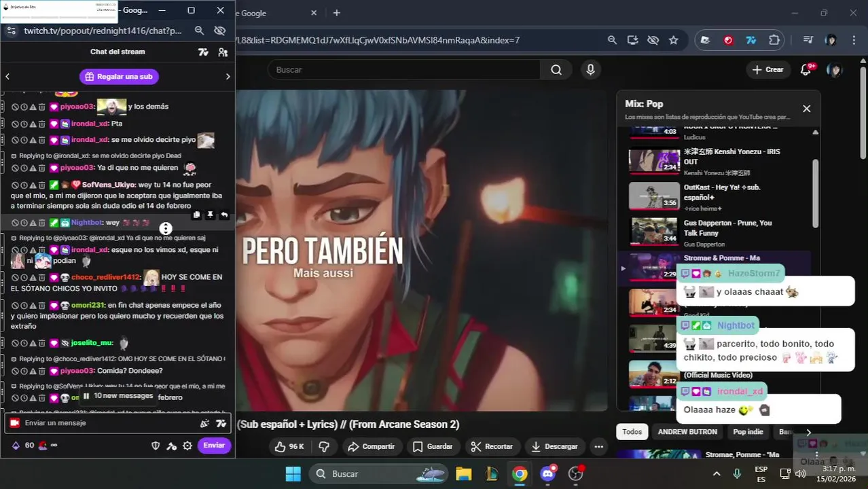Viewport: 868px width, 489px height.
Task: Click Descargar download button
Action: pyautogui.click(x=554, y=447)
